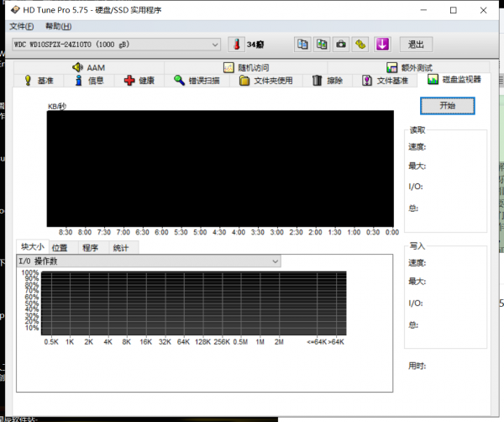Viewport: 504px width, 422px height.
Task: Click the temperature thermometer icon
Action: 237,45
